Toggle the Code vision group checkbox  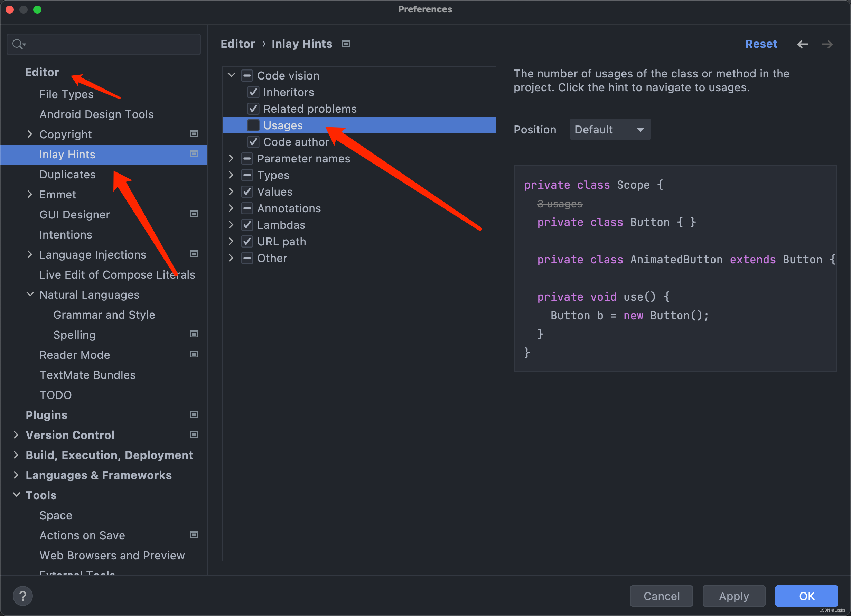pos(247,75)
